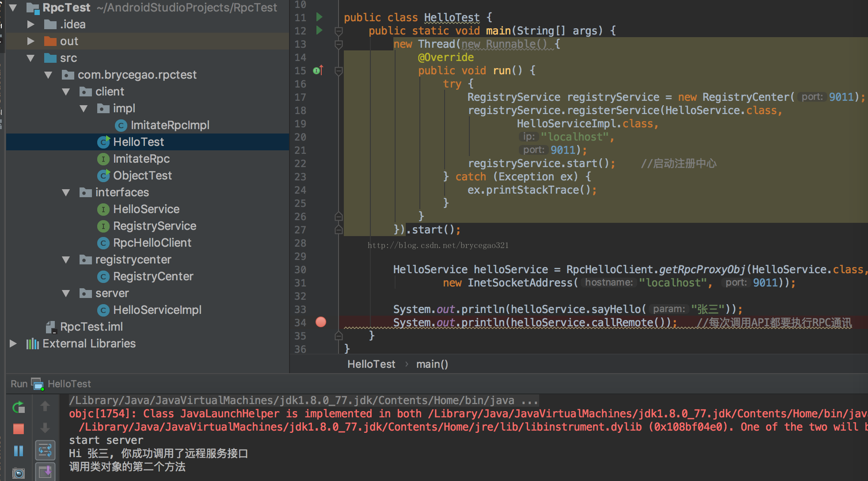Image resolution: width=868 pixels, height=481 pixels.
Task: Click the .idea folder icon
Action: (50, 24)
